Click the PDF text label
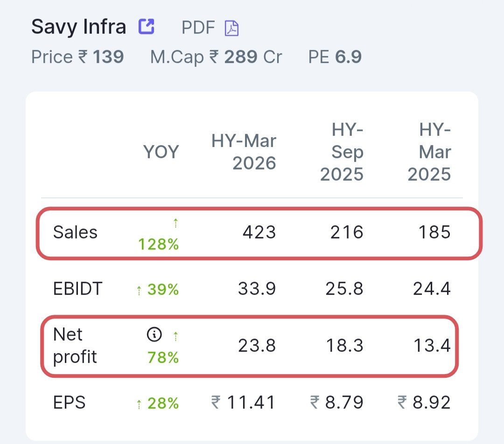504x444 pixels. [198, 28]
